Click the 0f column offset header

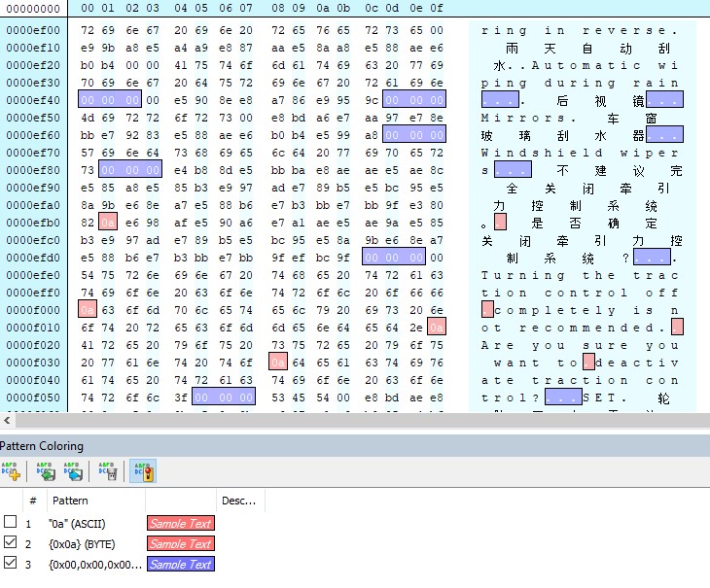(x=437, y=8)
